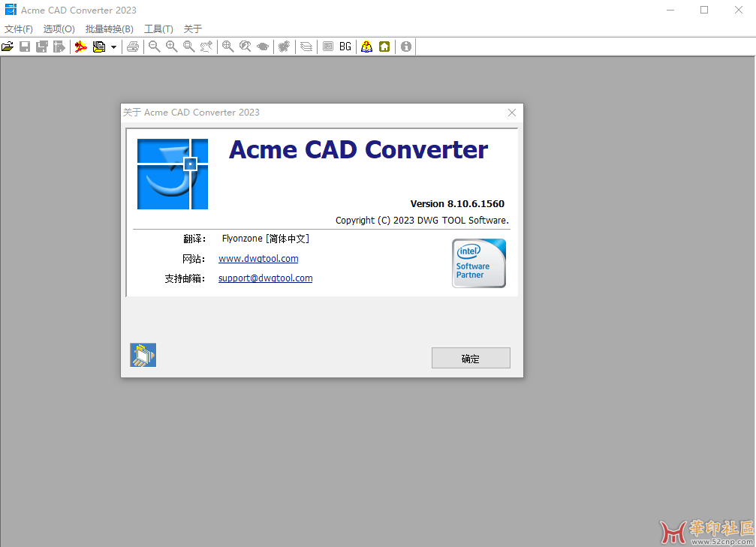The height and width of the screenshot is (547, 756).
Task: Toggle the BG background color button
Action: tap(345, 47)
